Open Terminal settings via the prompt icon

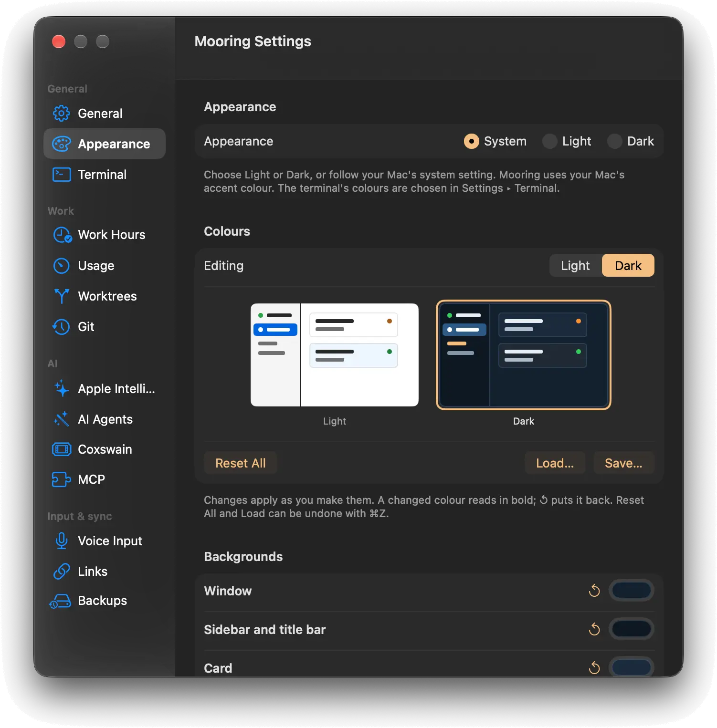coord(61,175)
